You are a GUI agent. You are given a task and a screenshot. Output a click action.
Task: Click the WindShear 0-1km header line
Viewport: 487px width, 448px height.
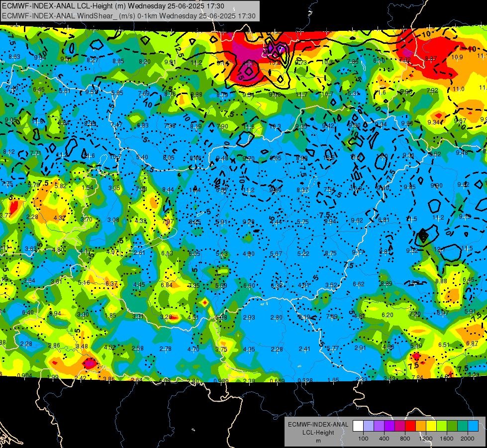coord(128,16)
